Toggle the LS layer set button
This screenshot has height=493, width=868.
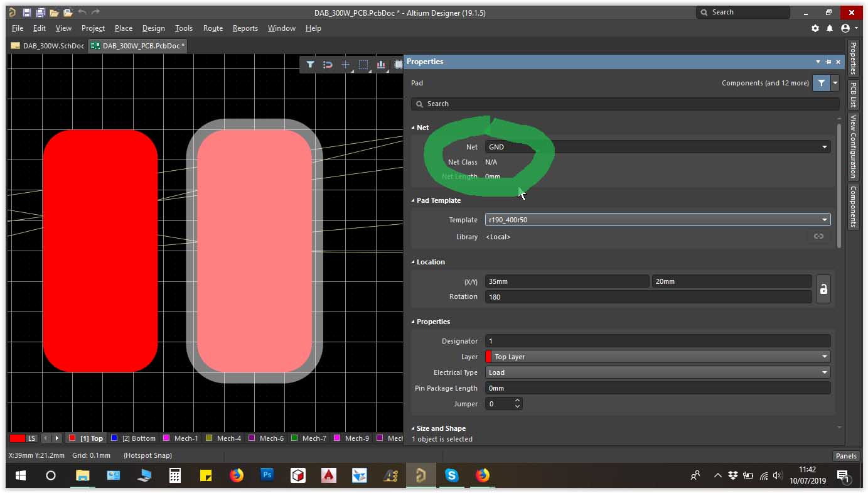(31, 438)
